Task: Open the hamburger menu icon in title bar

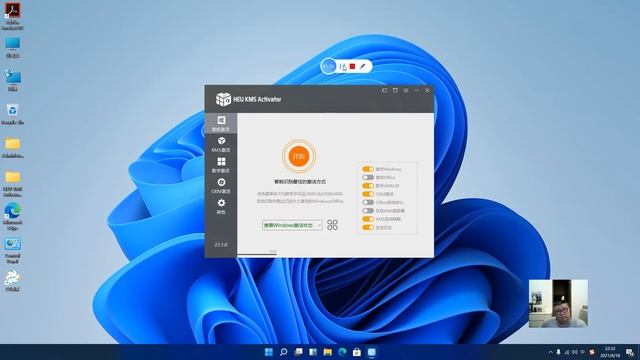Action: [x=406, y=90]
